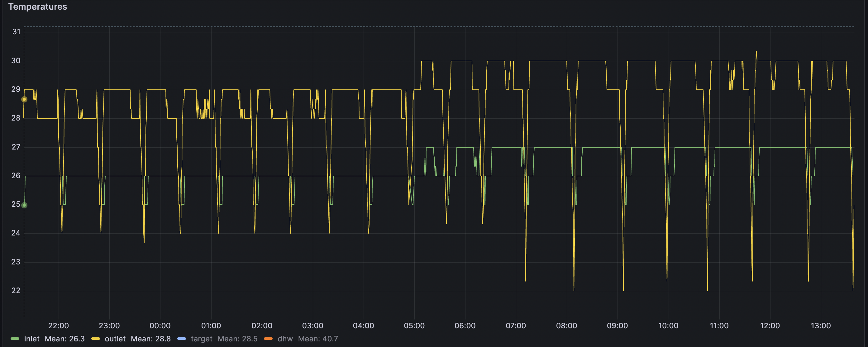Click the inlet Mean: 26.3 value

point(65,339)
